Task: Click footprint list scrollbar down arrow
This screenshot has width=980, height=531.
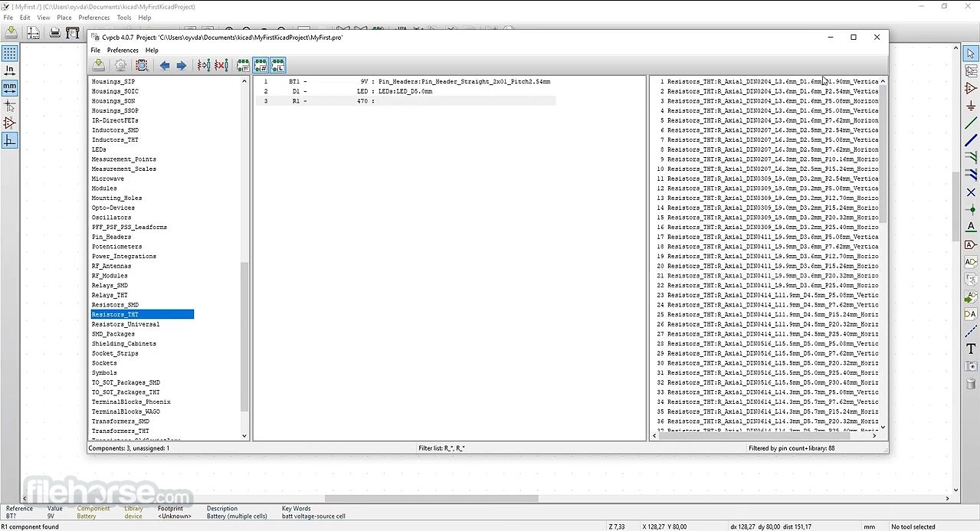Action: [883, 427]
